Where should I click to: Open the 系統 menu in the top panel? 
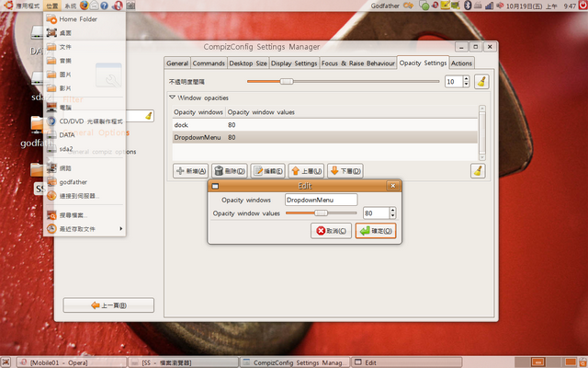70,6
